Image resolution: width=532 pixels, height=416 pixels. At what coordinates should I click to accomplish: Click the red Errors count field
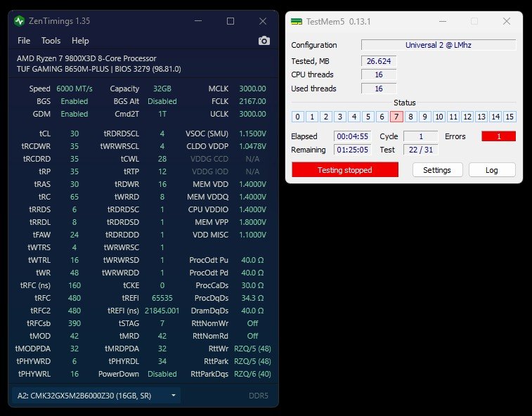click(x=499, y=136)
